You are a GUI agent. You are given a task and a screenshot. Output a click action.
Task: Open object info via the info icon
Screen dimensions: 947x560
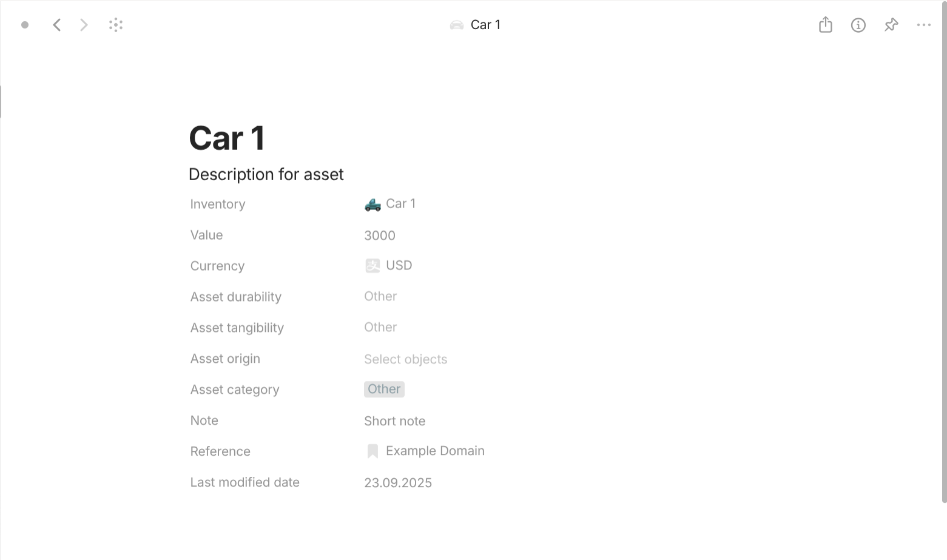[858, 25]
